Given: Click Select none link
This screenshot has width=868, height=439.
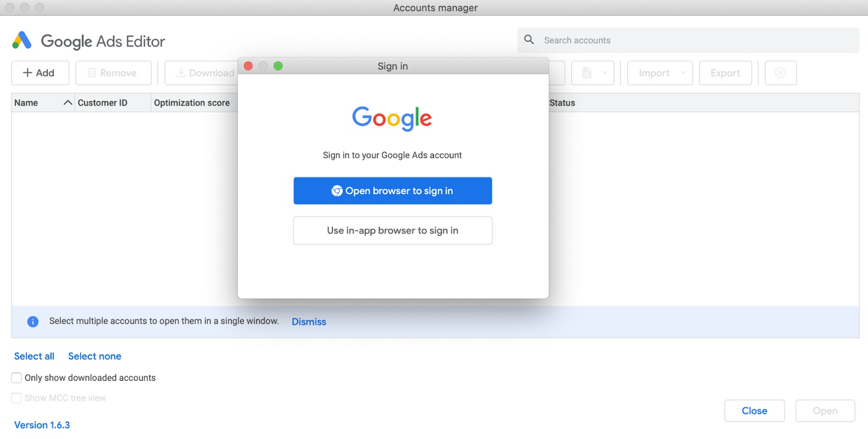Looking at the screenshot, I should [x=94, y=356].
